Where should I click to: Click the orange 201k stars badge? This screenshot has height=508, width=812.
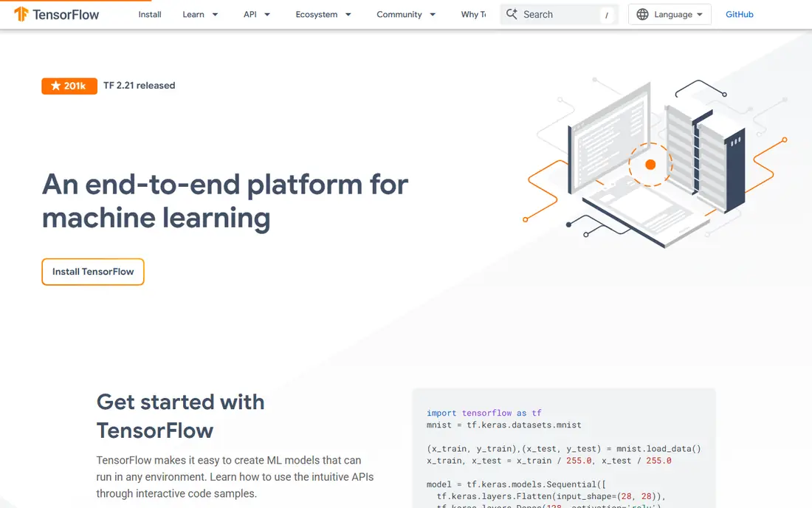click(69, 86)
